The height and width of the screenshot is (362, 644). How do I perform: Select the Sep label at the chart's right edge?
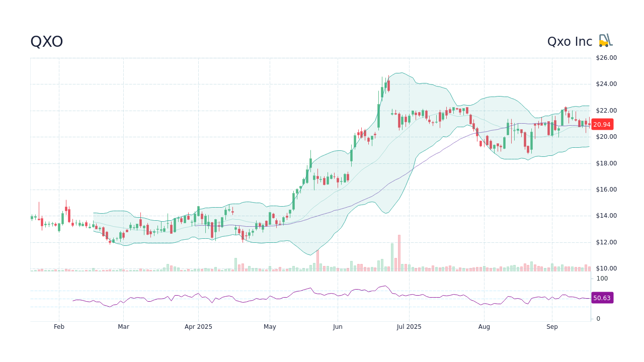pyautogui.click(x=552, y=326)
